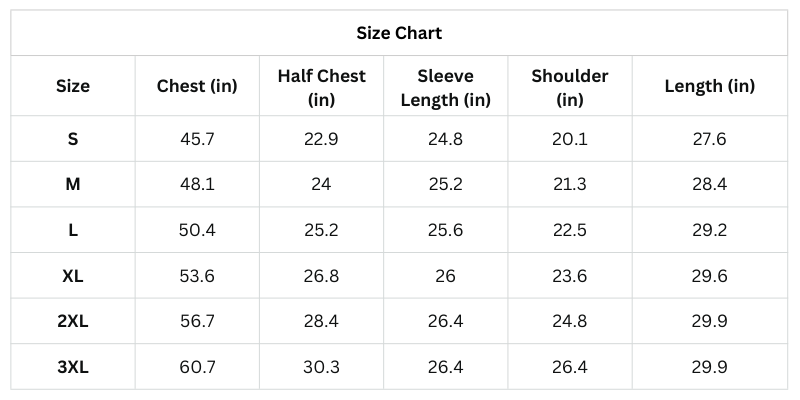The width and height of the screenshot is (800, 400).
Task: Select the half chest value 24 for M
Action: [321, 184]
